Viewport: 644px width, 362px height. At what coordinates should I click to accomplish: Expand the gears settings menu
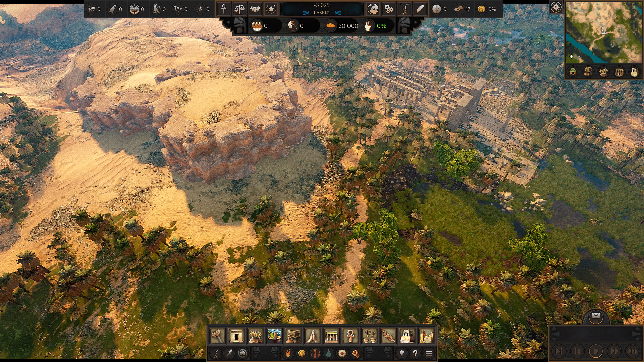click(x=388, y=9)
